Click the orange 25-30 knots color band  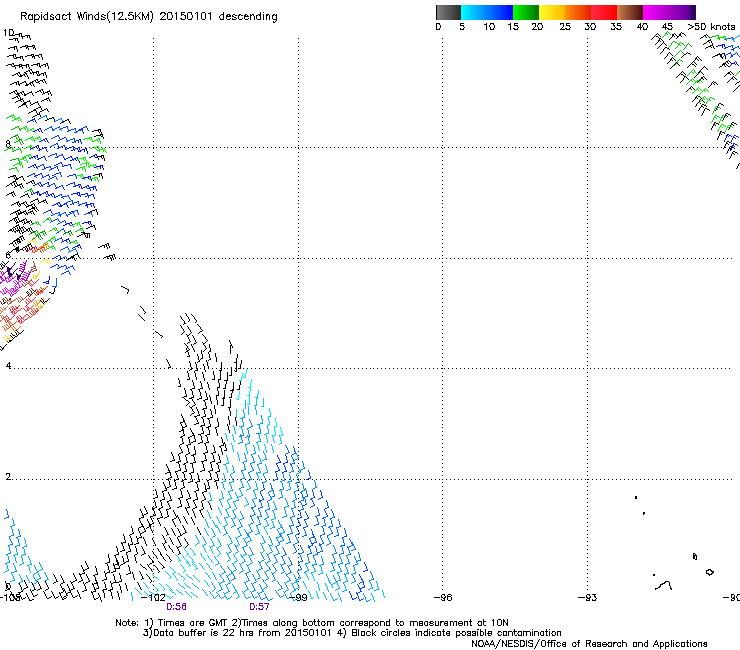578,12
